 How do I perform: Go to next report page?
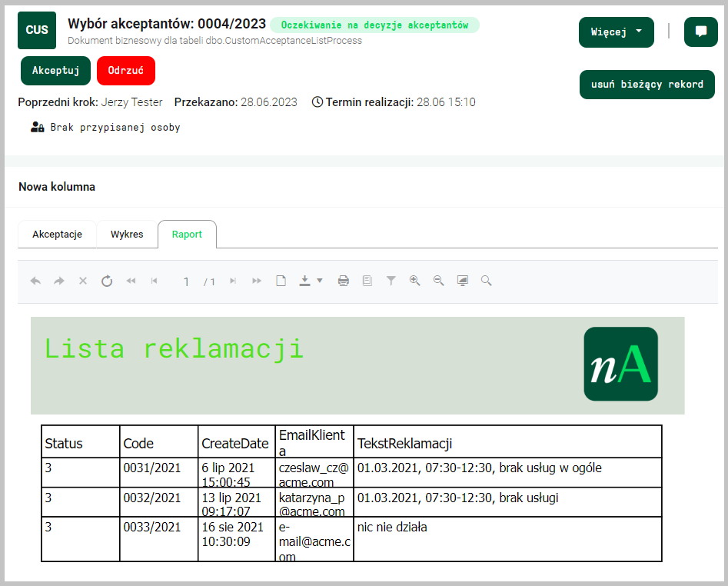(x=233, y=281)
